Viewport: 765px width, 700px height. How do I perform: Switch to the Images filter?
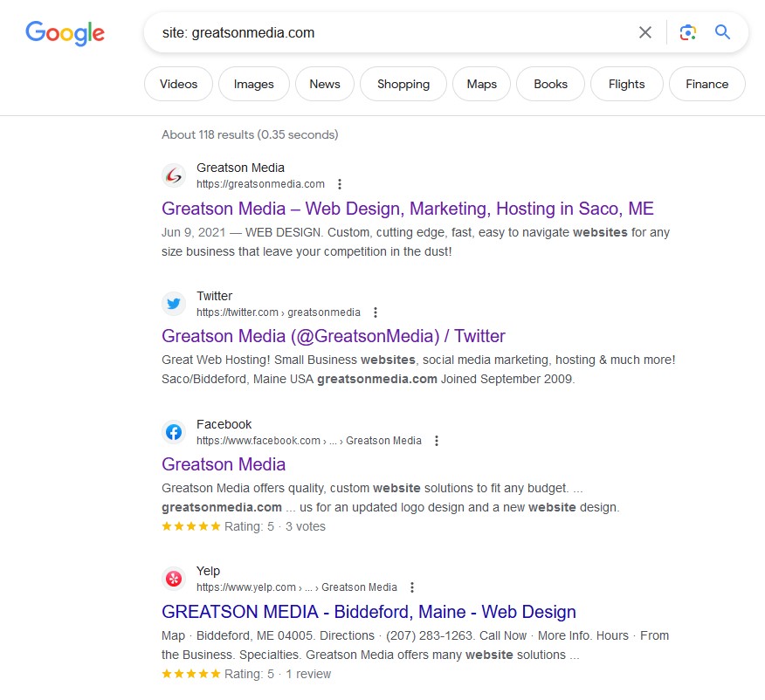pos(254,84)
